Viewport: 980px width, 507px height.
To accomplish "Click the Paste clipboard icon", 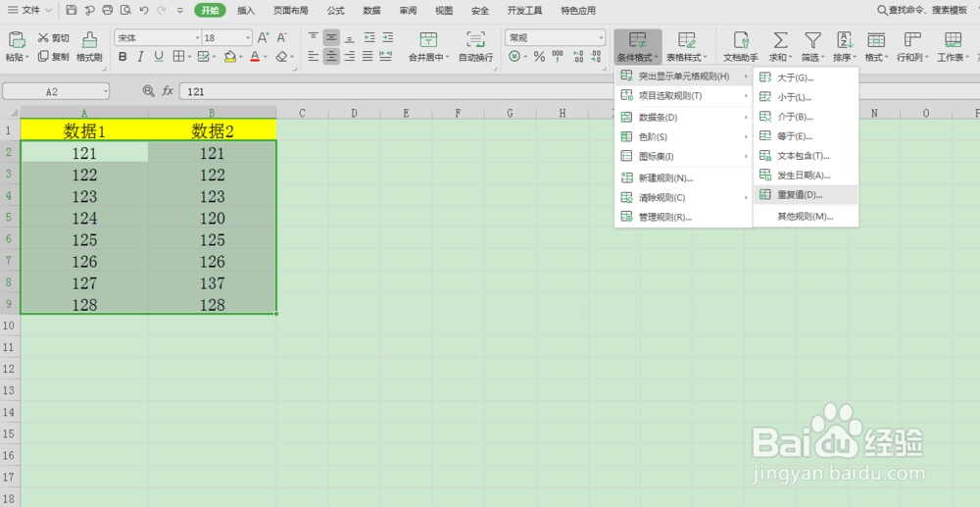I will (x=17, y=40).
